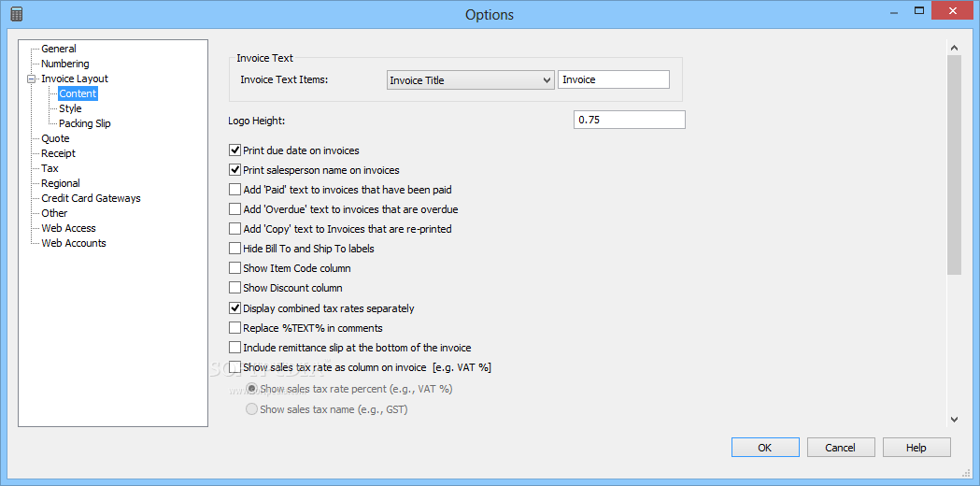
Task: Toggle Show Item Code column checkbox
Action: 235,268
